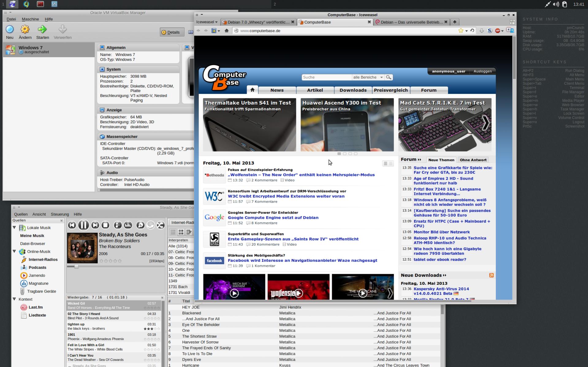
Task: Start the VM with Starten arrow
Action: [x=42, y=32]
